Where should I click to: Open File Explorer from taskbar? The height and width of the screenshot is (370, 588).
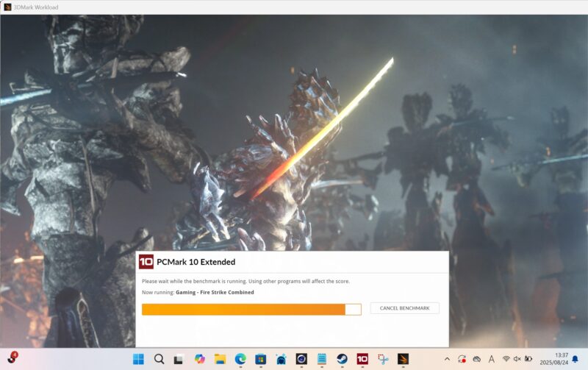[x=220, y=359]
